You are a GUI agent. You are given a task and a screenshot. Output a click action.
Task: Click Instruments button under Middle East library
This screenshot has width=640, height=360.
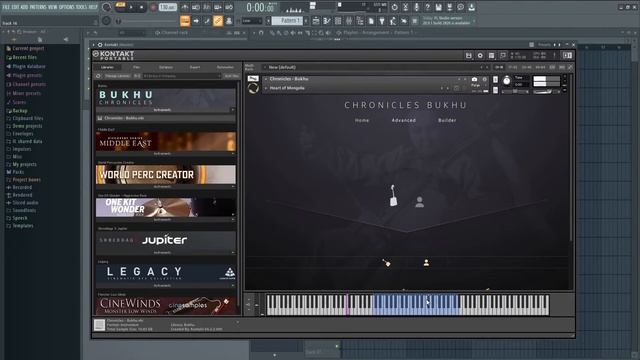click(162, 154)
